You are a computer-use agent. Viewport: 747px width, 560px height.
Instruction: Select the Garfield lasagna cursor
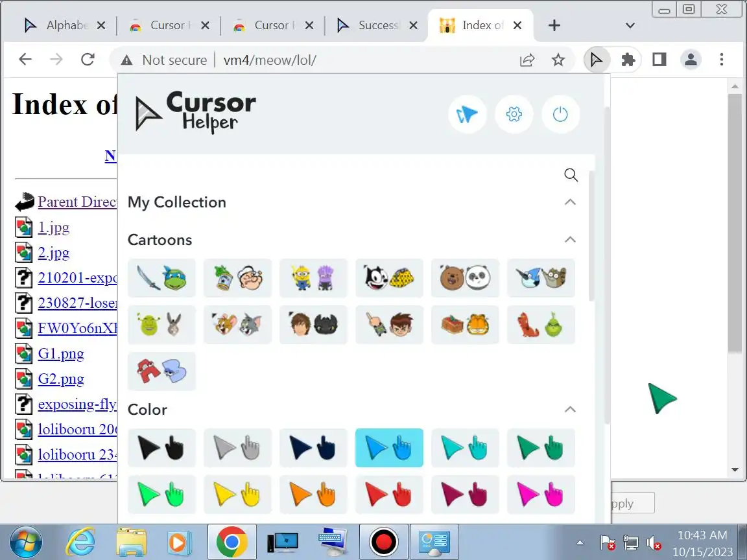(465, 325)
